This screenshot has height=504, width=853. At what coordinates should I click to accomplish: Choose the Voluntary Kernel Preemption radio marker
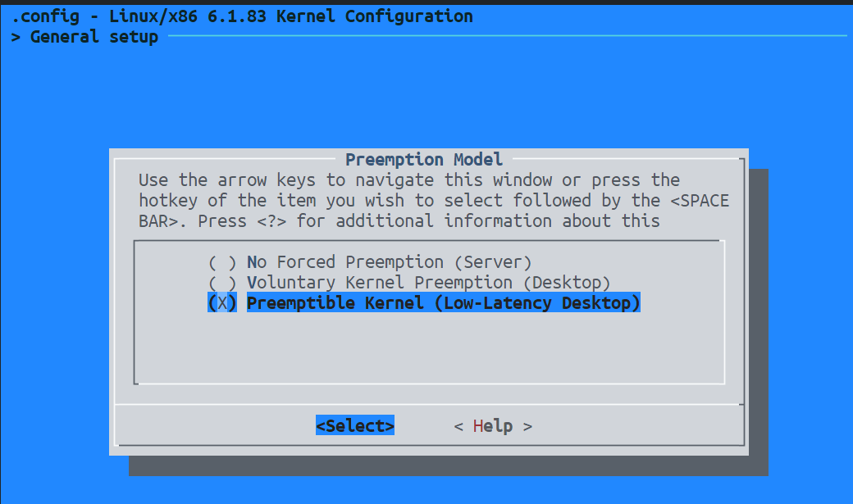click(x=221, y=283)
